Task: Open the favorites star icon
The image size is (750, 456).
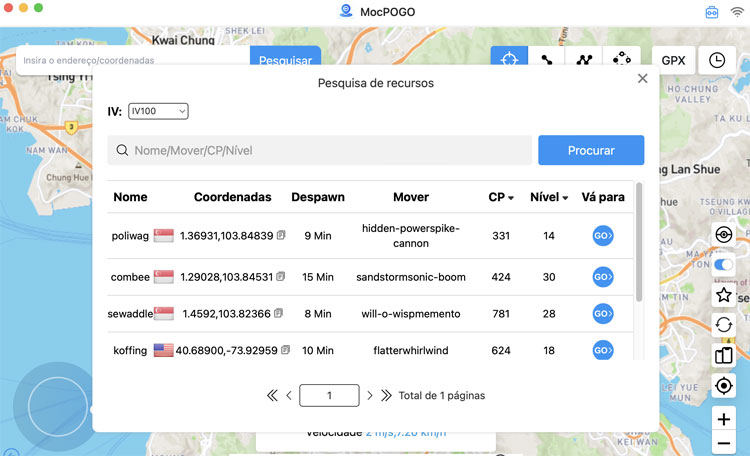Action: pyautogui.click(x=724, y=295)
